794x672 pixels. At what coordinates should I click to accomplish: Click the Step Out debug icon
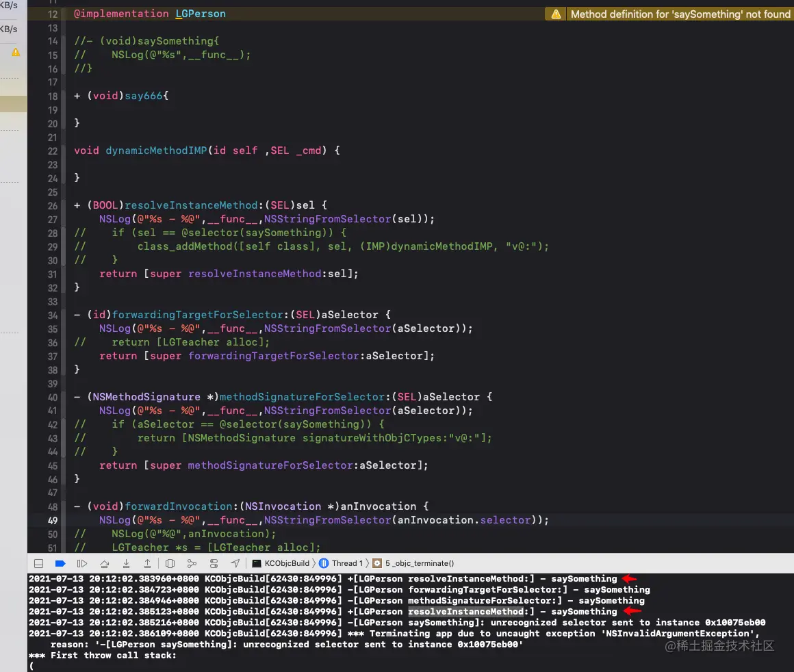click(x=147, y=563)
